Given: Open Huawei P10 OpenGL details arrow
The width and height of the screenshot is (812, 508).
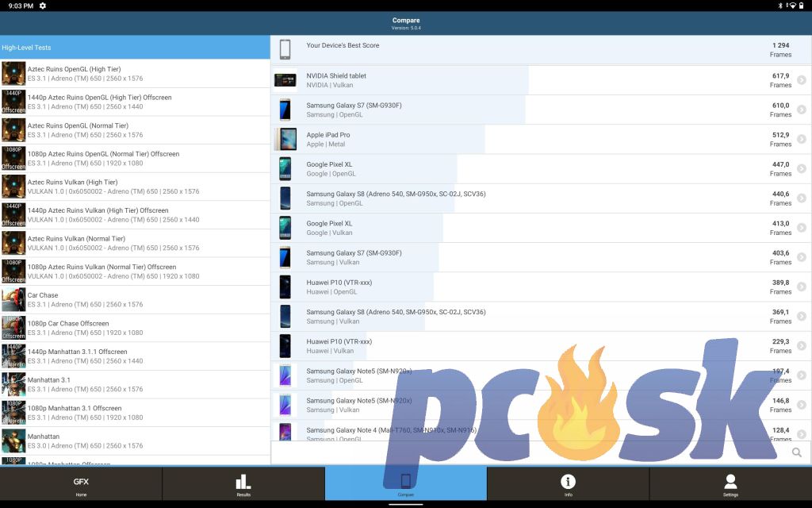Looking at the screenshot, I should pyautogui.click(x=802, y=287).
